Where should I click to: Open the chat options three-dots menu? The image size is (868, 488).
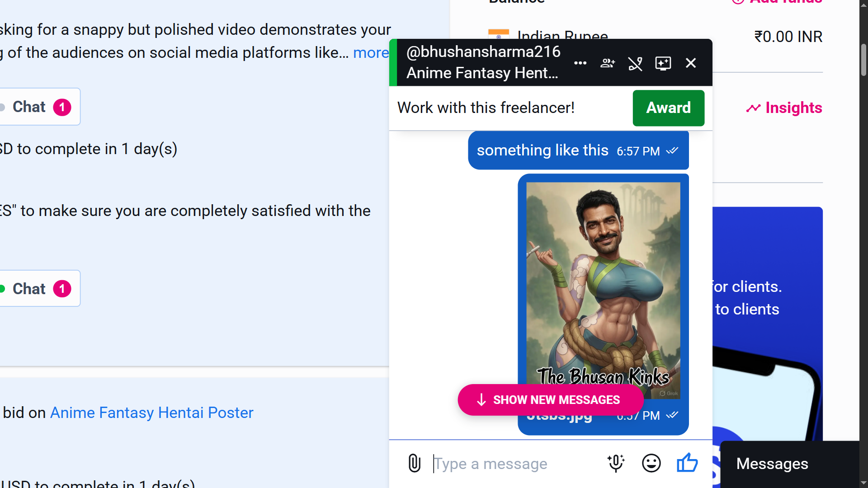point(580,63)
